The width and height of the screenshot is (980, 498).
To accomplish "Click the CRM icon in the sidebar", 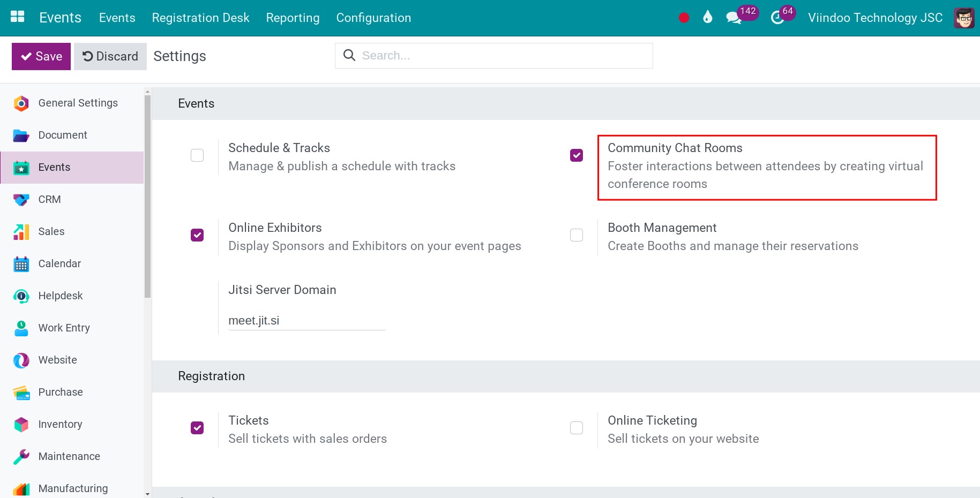I will pyautogui.click(x=21, y=200).
